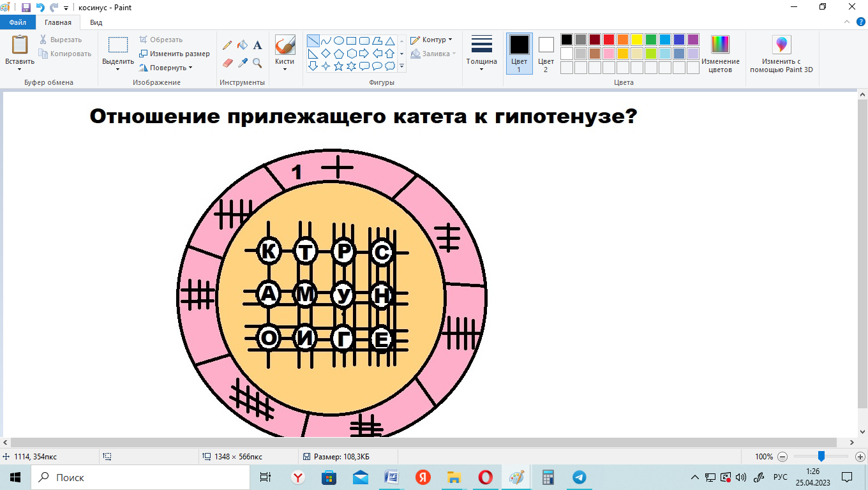
Task: Open Telegram from the taskbar
Action: point(579,477)
